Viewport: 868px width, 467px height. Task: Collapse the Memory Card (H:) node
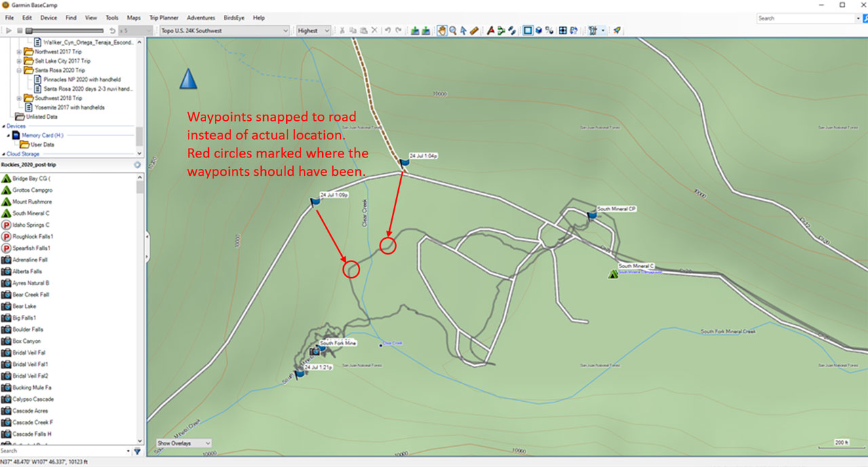point(7,135)
